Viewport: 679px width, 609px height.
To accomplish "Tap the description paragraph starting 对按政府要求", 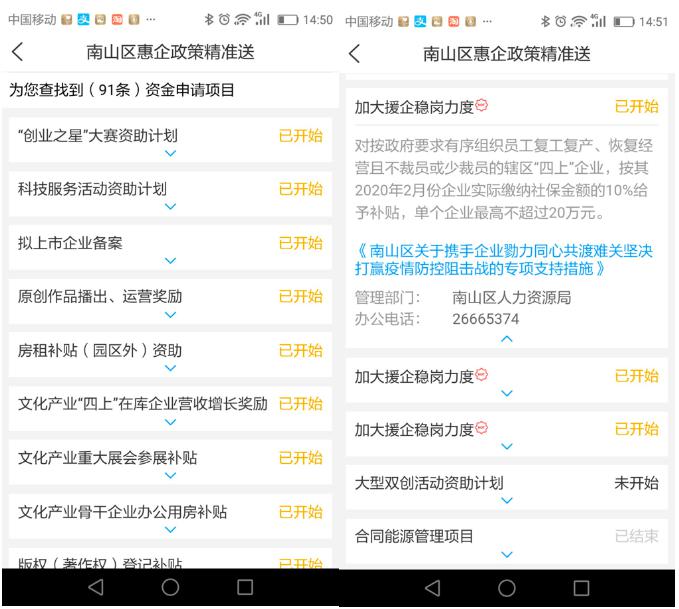I will click(x=504, y=179).
